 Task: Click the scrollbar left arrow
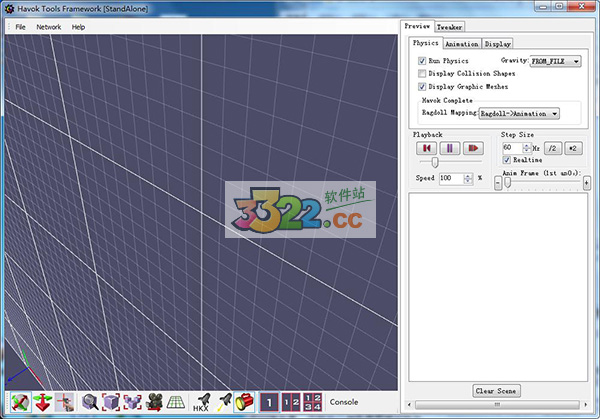(410, 405)
